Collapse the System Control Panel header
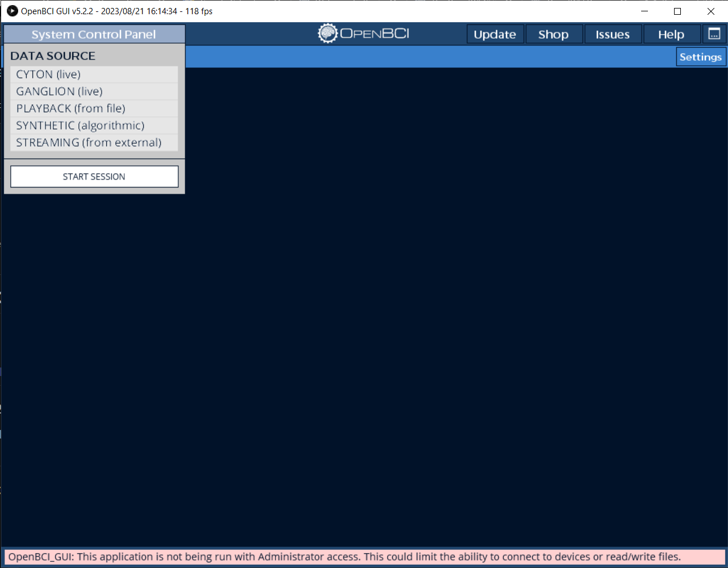The image size is (728, 568). tap(94, 35)
